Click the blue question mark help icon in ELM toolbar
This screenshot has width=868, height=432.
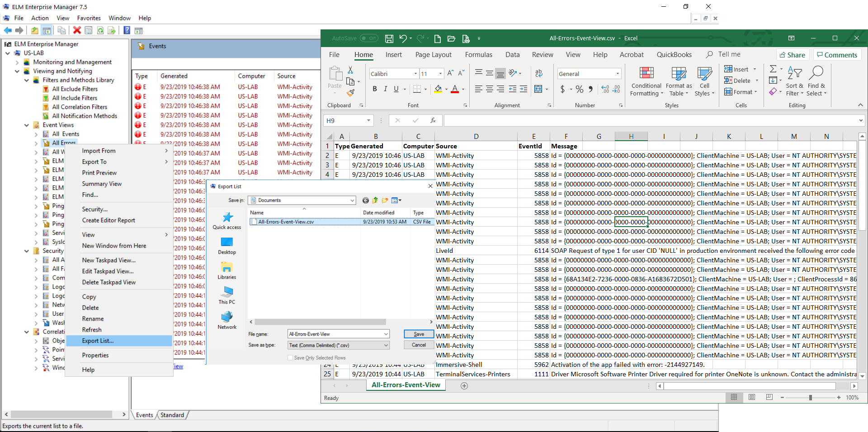(127, 30)
